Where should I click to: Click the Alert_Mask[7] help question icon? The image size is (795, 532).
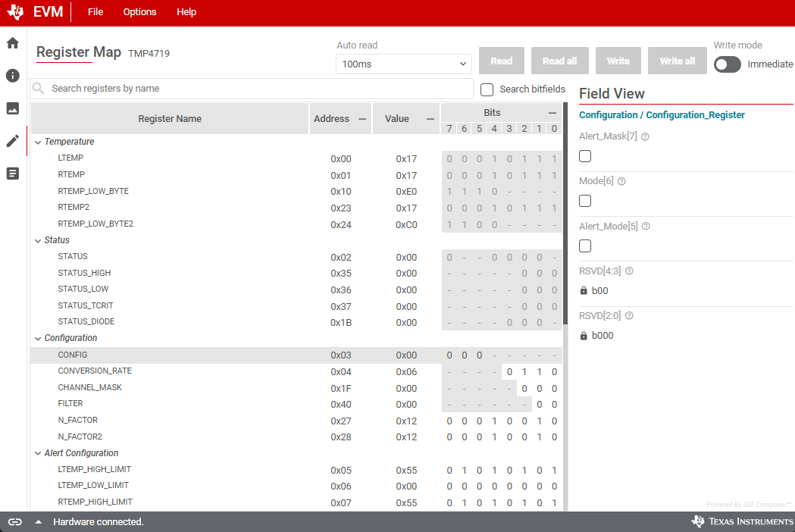pyautogui.click(x=645, y=137)
